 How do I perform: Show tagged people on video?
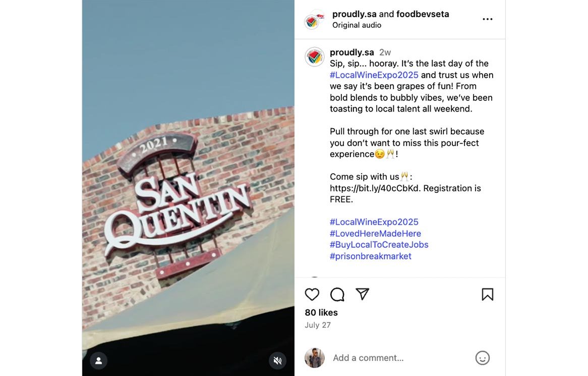click(x=99, y=361)
